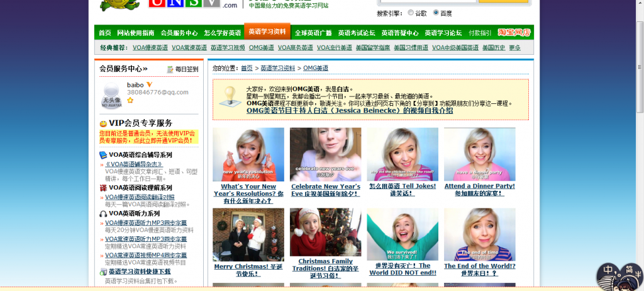Open the VOA慢速英语听力MP3同步字幕 link
Viewport: 644px width, 291px height.
point(146,223)
